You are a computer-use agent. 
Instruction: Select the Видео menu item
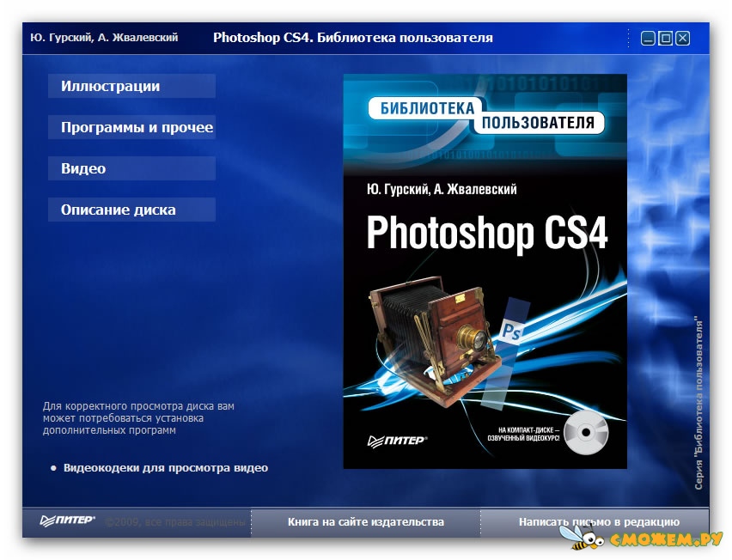tap(131, 168)
